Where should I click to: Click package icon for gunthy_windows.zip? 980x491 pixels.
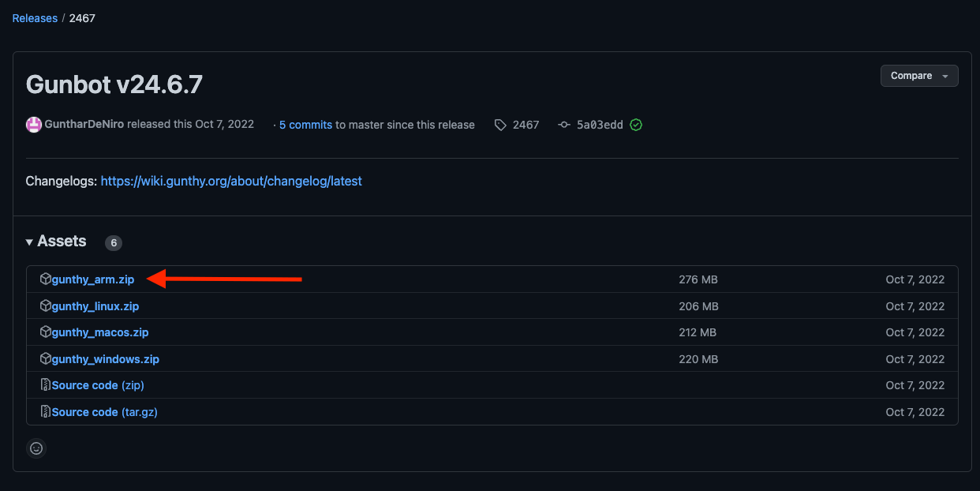pos(46,358)
